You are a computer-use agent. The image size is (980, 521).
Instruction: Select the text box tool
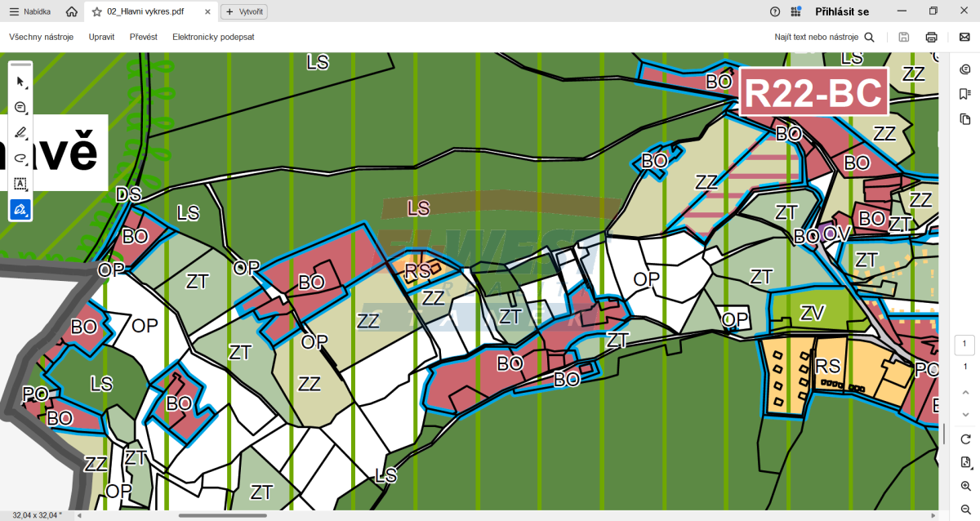[x=20, y=184]
